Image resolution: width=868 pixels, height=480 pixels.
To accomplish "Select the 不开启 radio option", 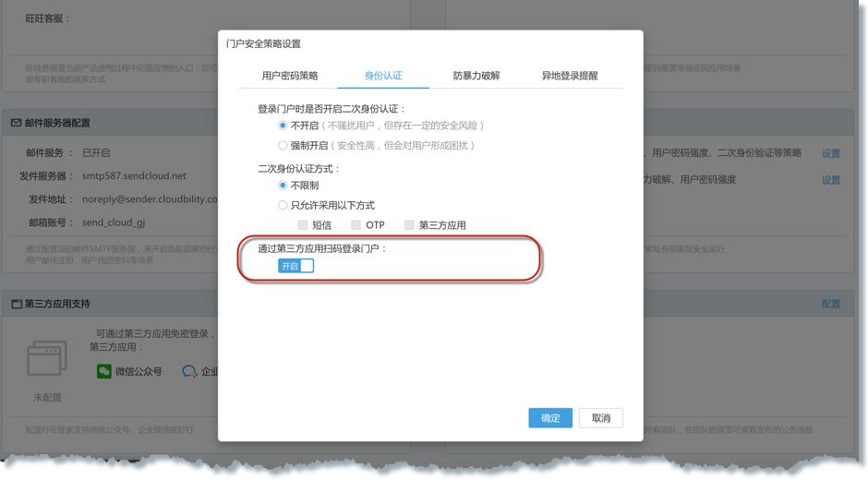I will pos(283,126).
